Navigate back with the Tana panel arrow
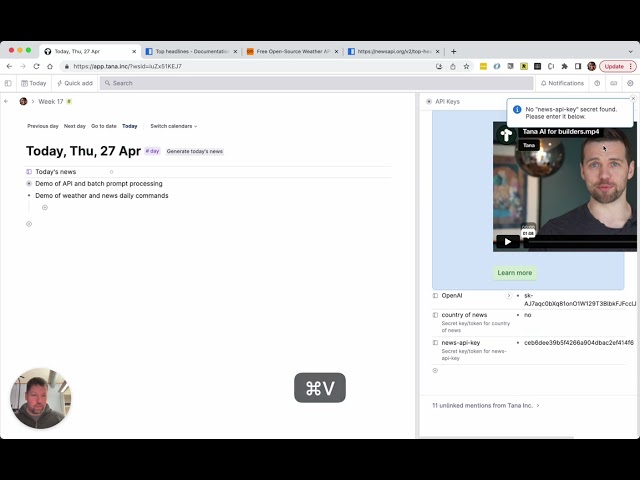Image resolution: width=640 pixels, height=480 pixels. 6,101
